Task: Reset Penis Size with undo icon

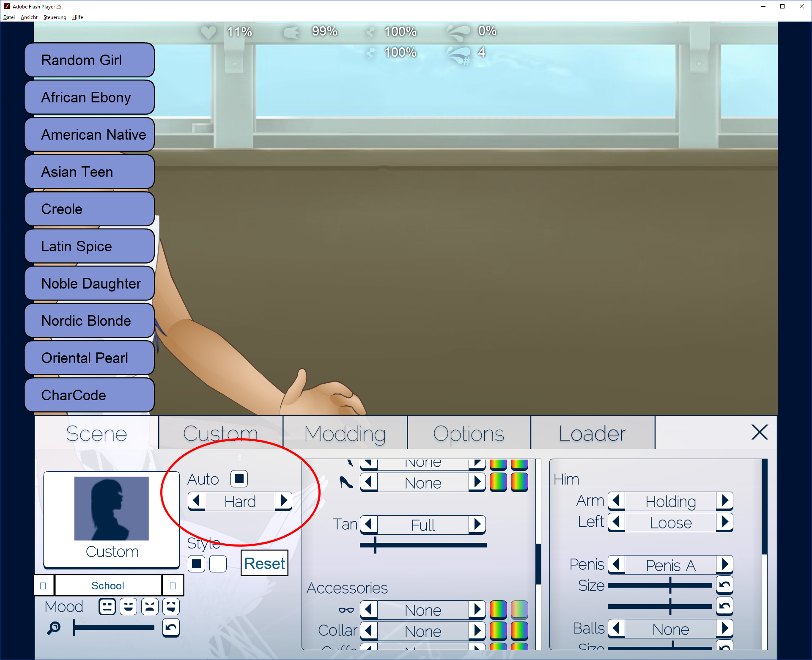Action: 724,586
